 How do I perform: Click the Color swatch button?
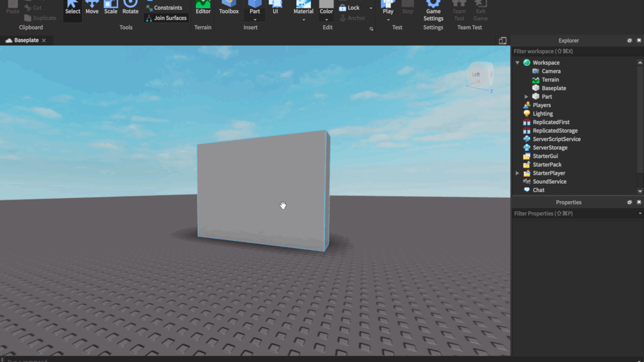(327, 7)
